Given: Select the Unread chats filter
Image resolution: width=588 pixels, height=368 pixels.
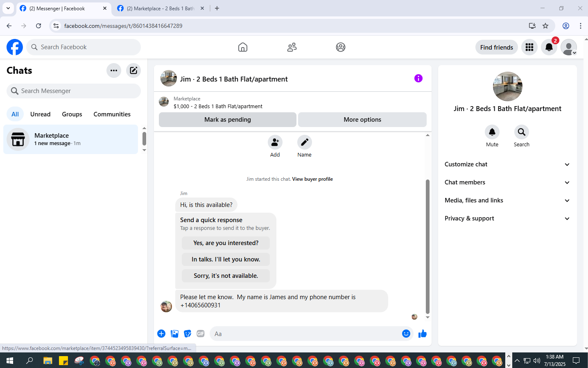Looking at the screenshot, I should pos(41,114).
